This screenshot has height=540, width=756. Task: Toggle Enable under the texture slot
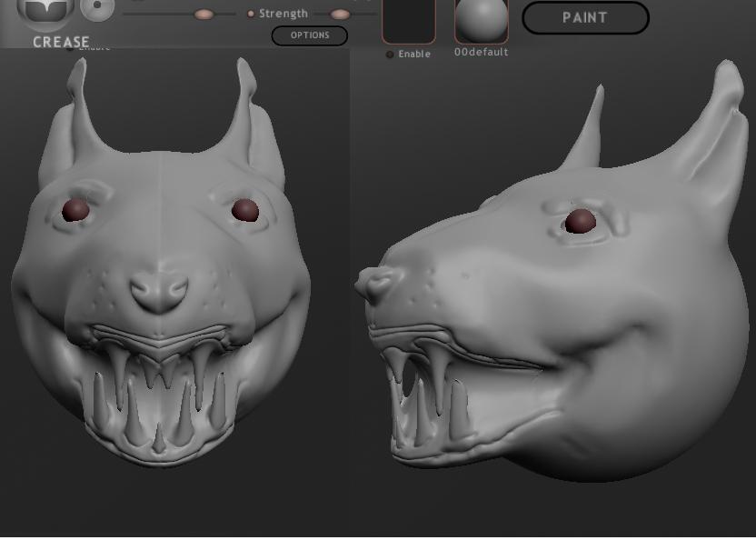(x=391, y=55)
